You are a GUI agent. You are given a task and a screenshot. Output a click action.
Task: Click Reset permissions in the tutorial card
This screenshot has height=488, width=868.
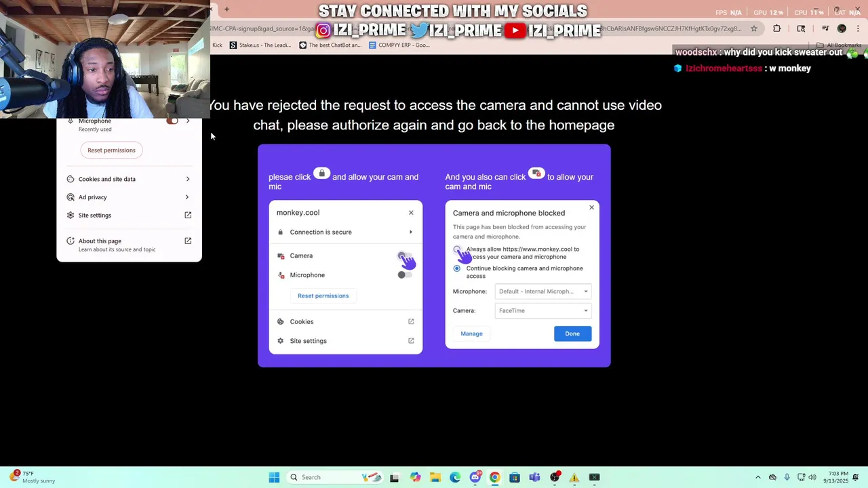323,296
